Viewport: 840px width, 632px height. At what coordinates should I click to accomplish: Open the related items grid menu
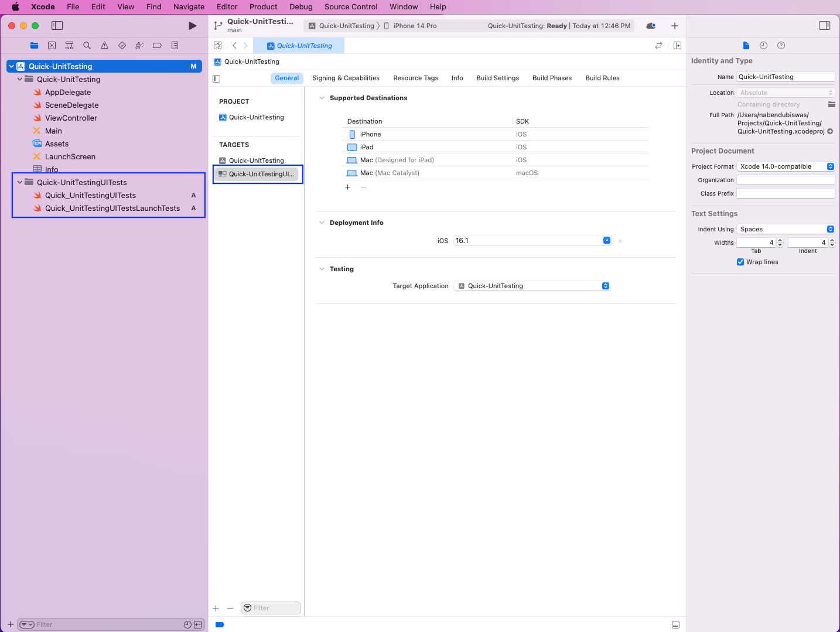pos(218,46)
